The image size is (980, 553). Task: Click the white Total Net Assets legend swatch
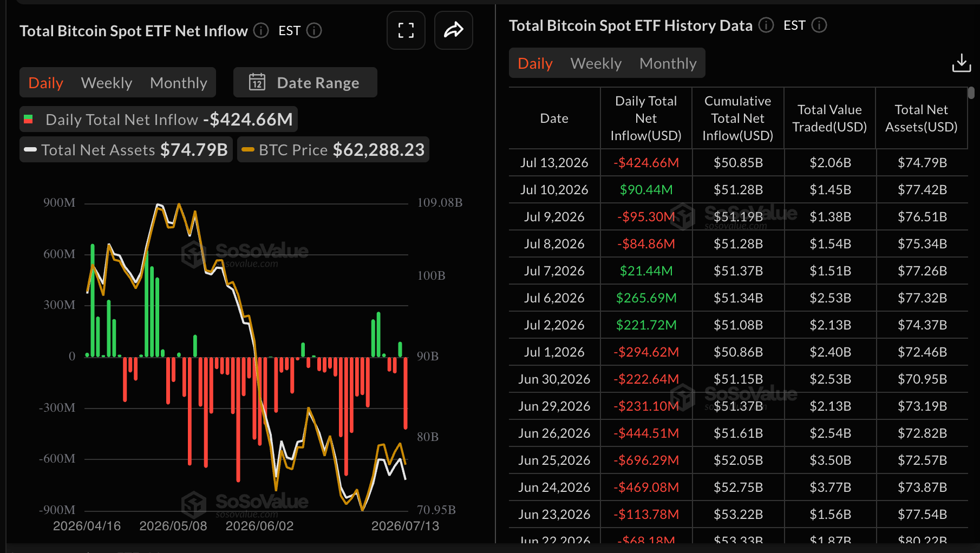(x=30, y=150)
